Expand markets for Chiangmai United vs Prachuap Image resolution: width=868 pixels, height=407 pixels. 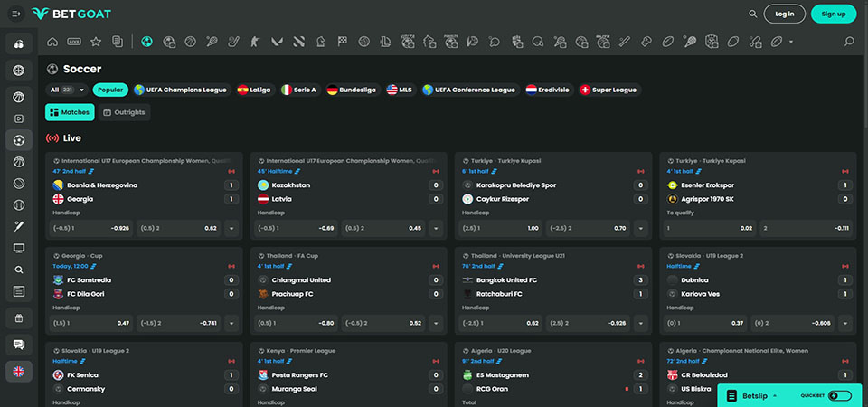pos(436,323)
